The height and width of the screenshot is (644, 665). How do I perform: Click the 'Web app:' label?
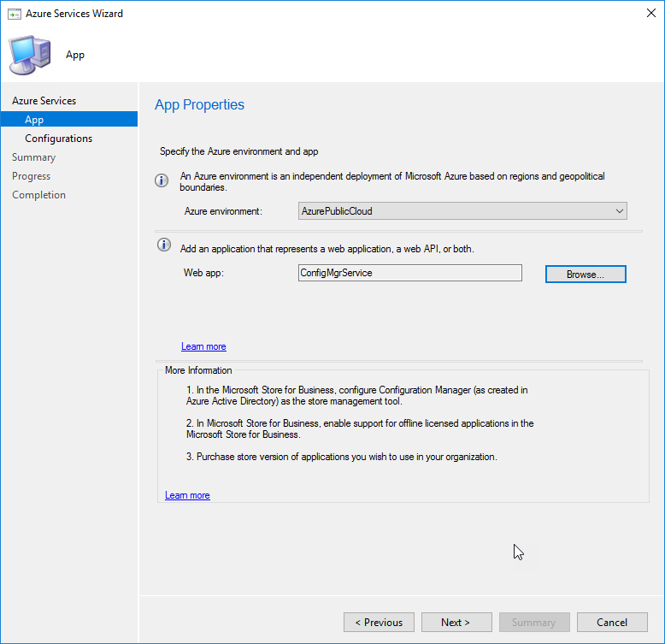pyautogui.click(x=203, y=273)
